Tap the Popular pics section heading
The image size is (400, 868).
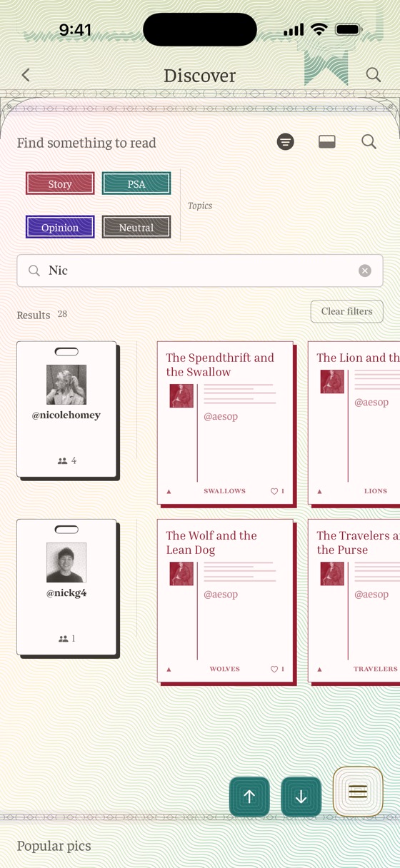(54, 846)
